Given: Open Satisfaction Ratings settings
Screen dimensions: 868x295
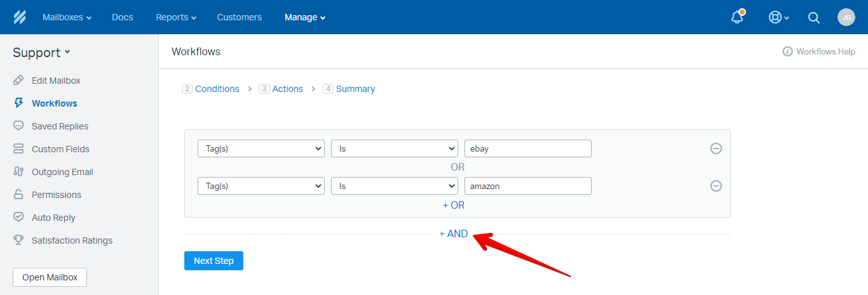Looking at the screenshot, I should click(72, 240).
